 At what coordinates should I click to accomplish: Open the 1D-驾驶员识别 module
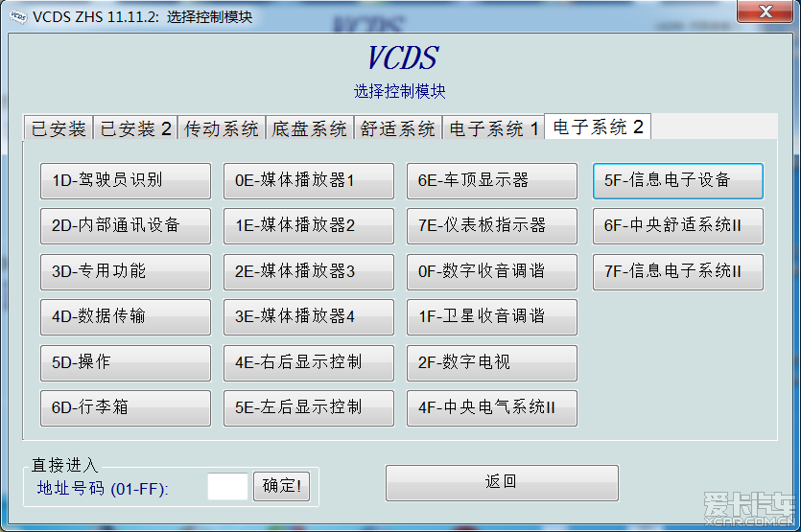[x=126, y=181]
